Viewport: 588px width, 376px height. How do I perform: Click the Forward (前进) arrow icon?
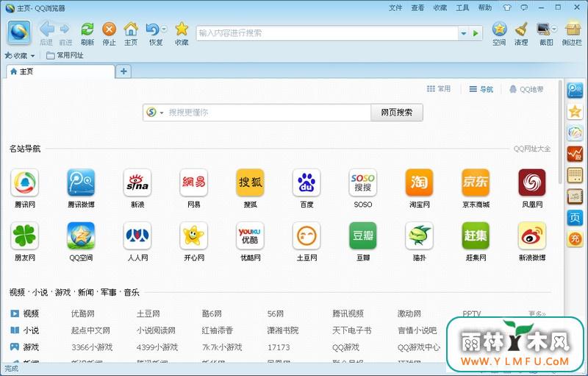[65, 29]
